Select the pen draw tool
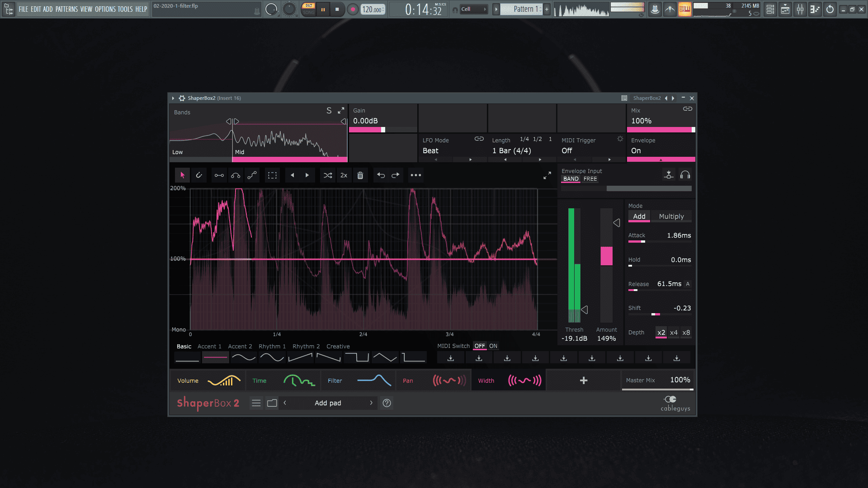This screenshot has height=488, width=868. (199, 175)
